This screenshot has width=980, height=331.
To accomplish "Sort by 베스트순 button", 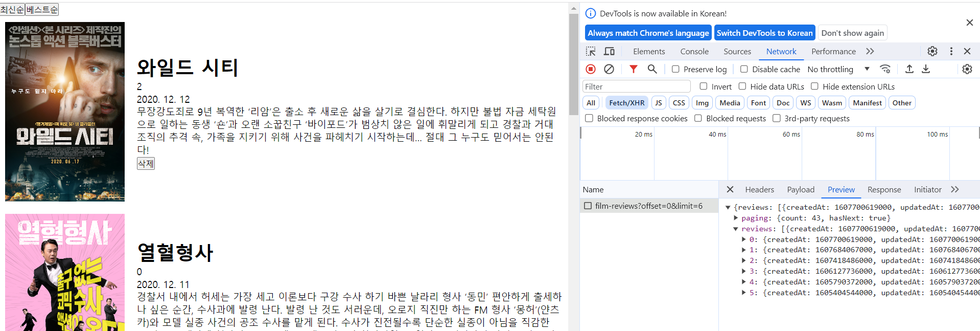I will point(42,9).
